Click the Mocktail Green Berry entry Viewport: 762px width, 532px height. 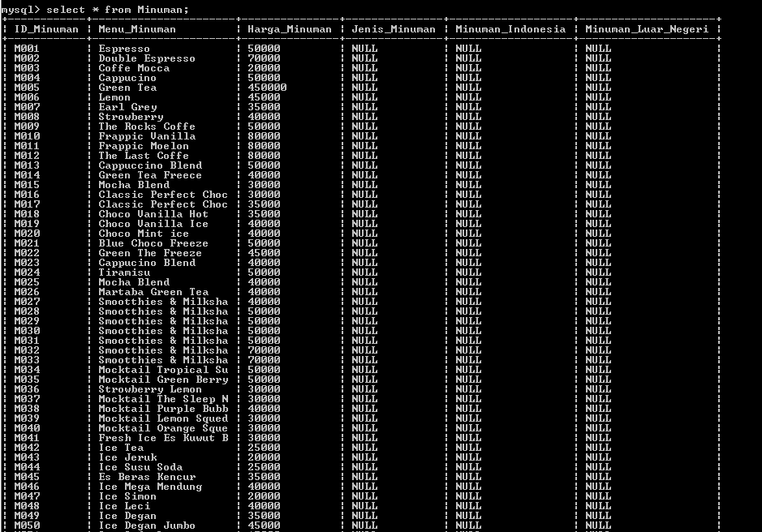[163, 379]
